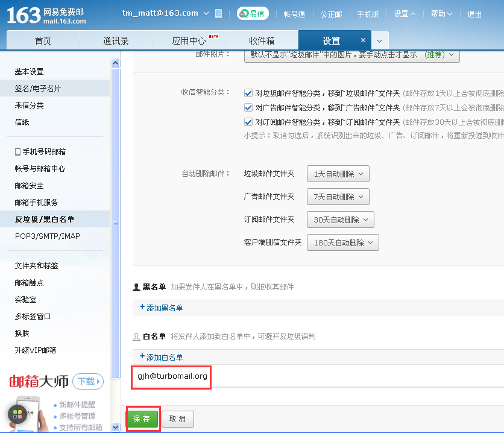Uncheck 对垃圾邮件智能分类 checkbox

tap(248, 93)
